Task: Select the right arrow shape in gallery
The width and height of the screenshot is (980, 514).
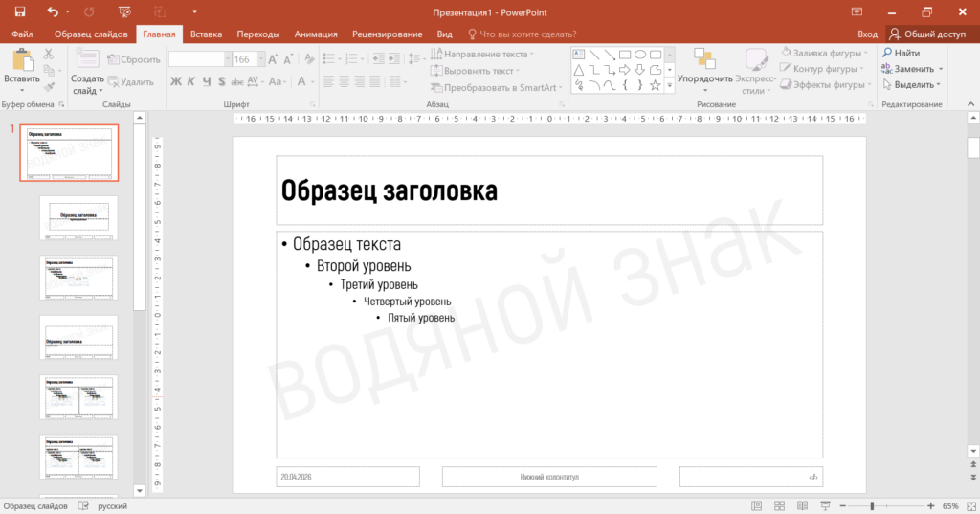Action: (624, 70)
